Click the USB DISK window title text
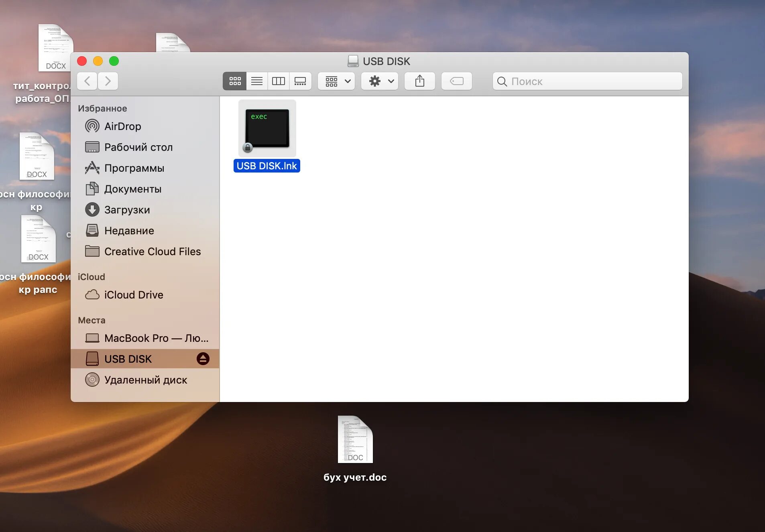Screen dimensions: 765x532 pyautogui.click(x=387, y=61)
